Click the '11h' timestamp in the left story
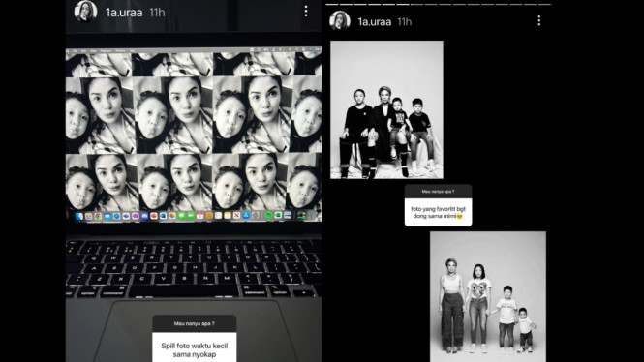The width and height of the screenshot is (644, 362). point(157,13)
